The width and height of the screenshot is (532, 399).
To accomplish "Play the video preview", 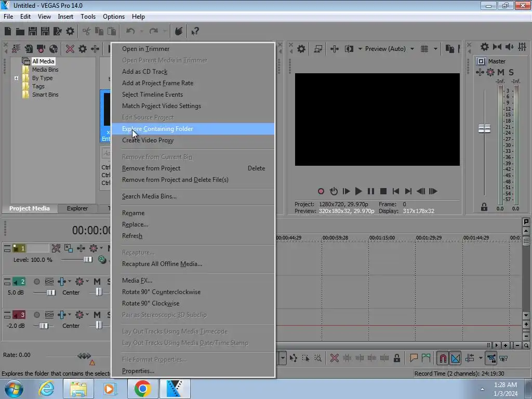I will 358,191.
